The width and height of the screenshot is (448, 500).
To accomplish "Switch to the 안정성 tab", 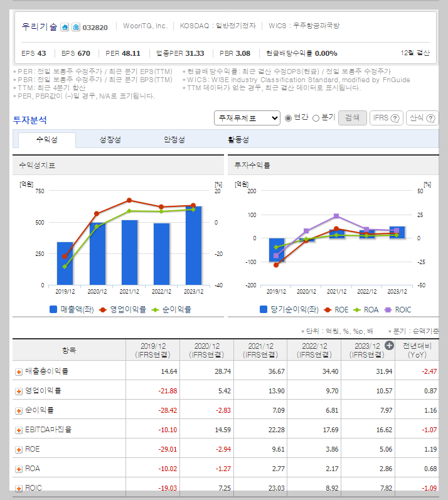I will point(174,140).
